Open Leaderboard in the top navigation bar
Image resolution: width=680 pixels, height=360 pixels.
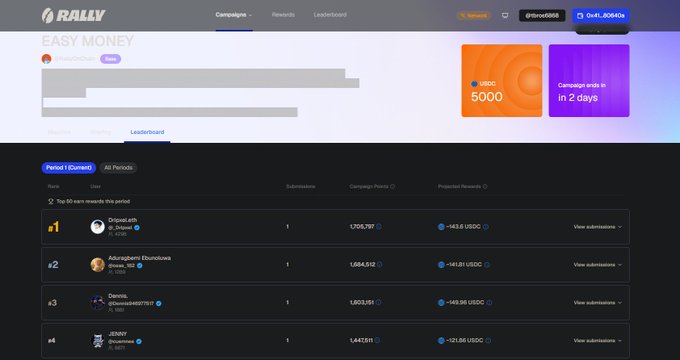click(330, 15)
